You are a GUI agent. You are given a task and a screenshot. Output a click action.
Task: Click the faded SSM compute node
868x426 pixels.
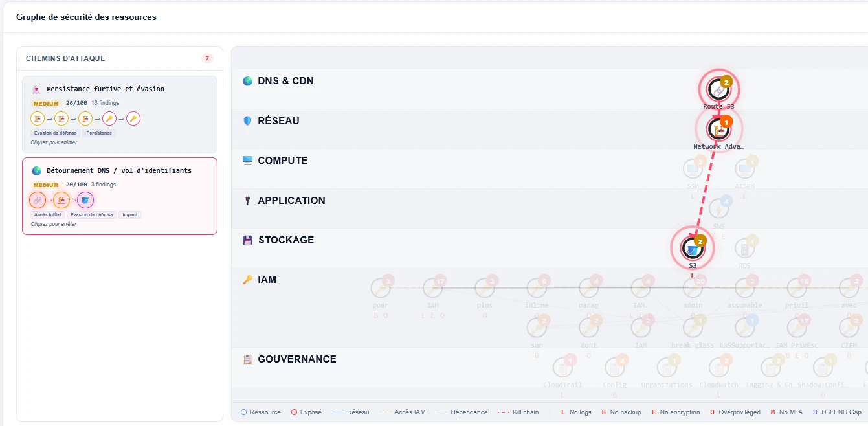[693, 169]
